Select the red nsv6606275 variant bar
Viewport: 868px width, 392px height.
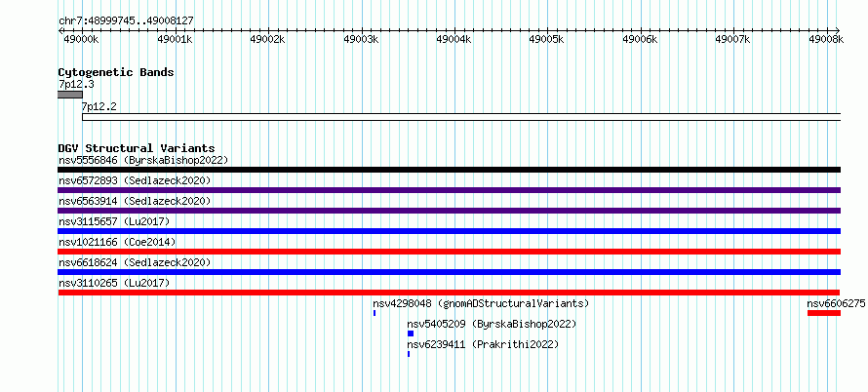pos(824,313)
